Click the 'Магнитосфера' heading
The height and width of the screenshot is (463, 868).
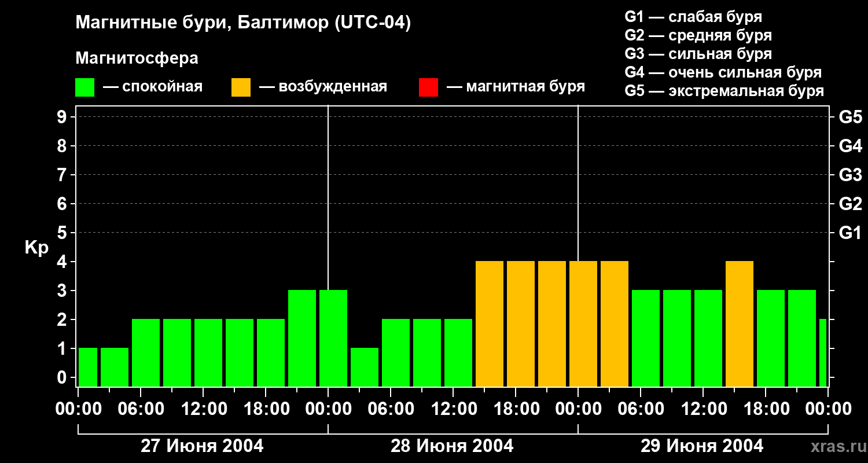137,58
